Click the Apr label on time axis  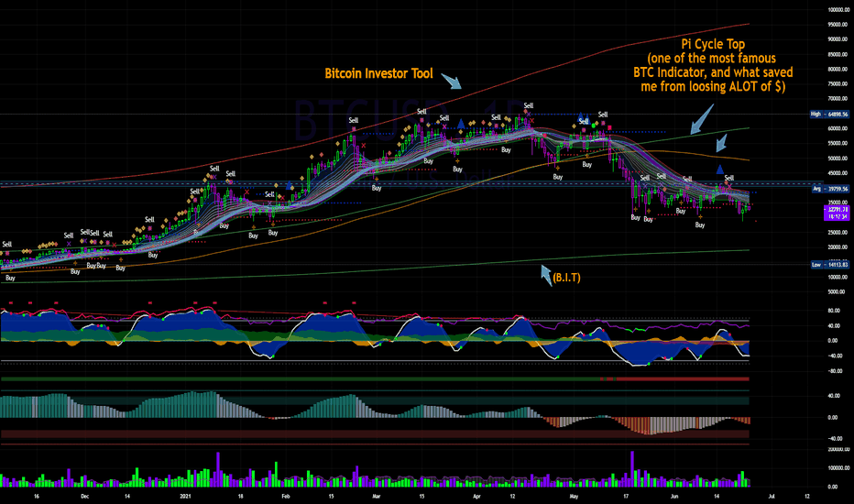coord(476,497)
